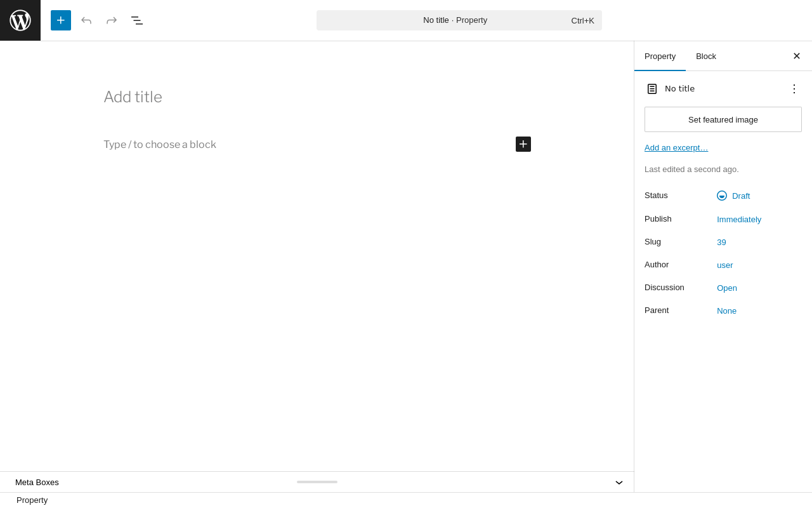Open the block inserter plus button

61,20
